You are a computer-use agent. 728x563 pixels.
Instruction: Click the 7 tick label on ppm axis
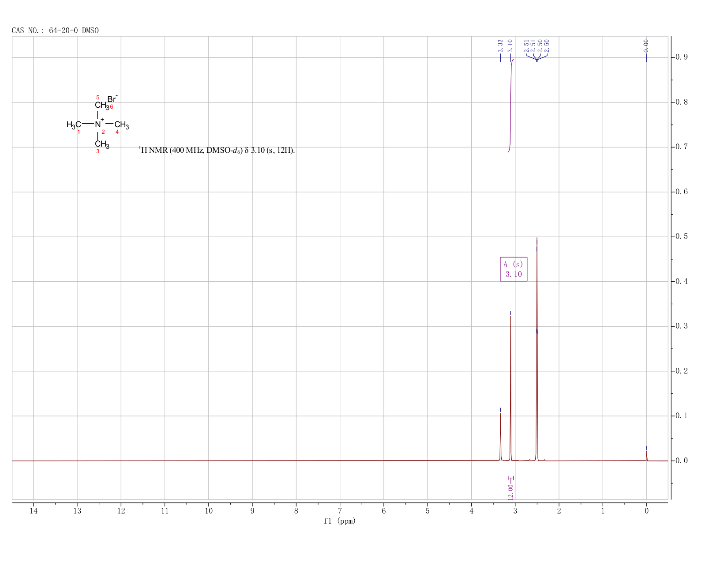(340, 511)
